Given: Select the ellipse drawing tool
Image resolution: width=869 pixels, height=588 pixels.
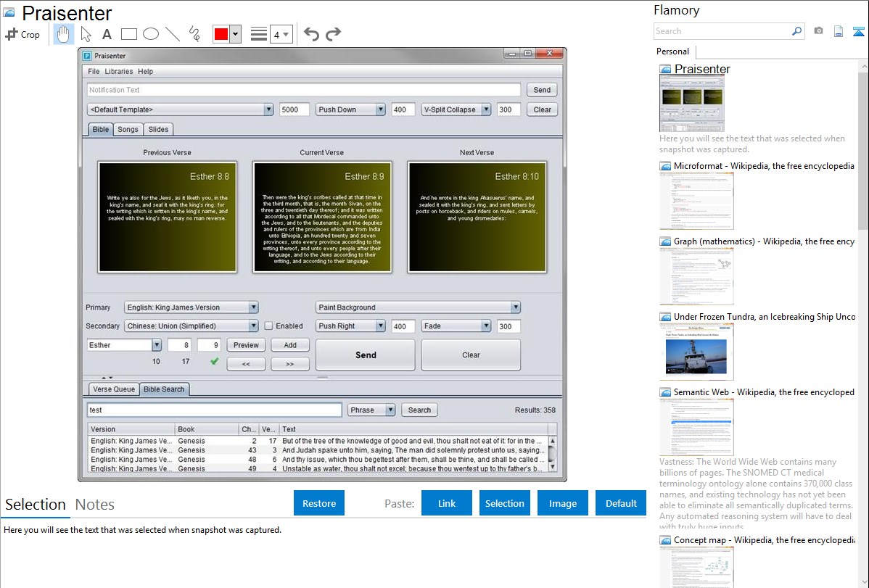Looking at the screenshot, I should [151, 34].
